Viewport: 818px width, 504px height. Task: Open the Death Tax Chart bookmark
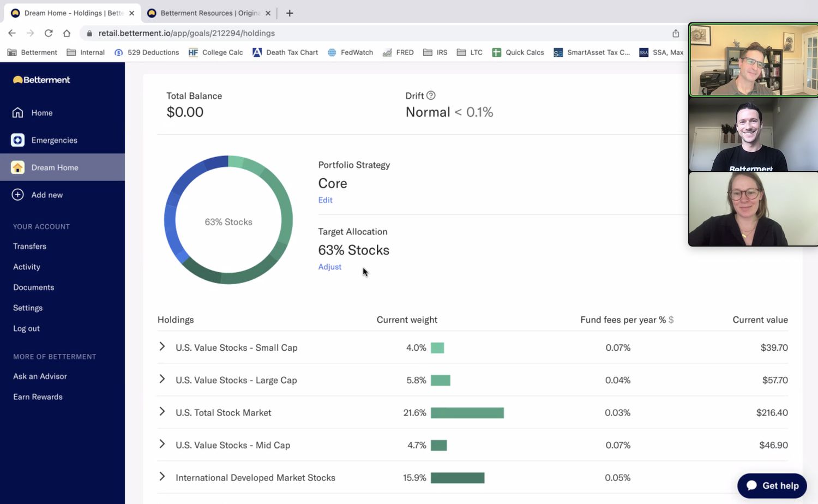click(285, 52)
